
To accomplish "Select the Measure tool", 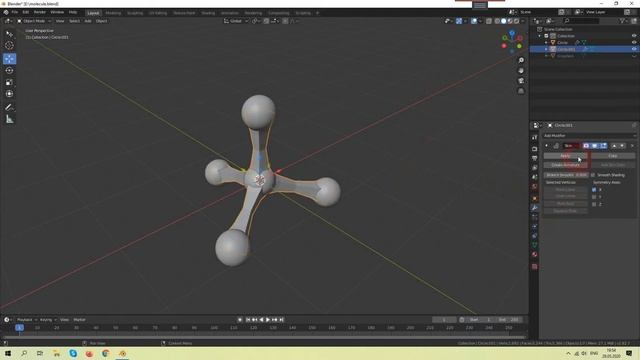I will click(x=9, y=119).
